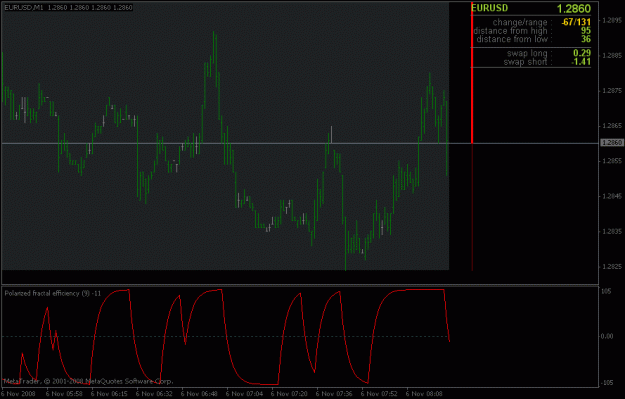Image resolution: width=625 pixels, height=399 pixels.
Task: Click the 1.2835 price axis label
Action: point(612,231)
